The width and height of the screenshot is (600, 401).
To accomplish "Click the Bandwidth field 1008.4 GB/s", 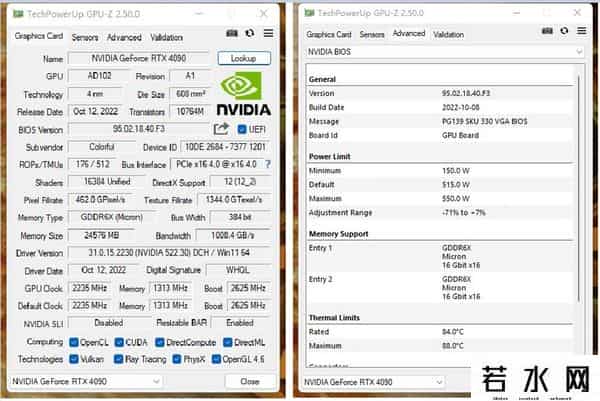I will [x=233, y=235].
